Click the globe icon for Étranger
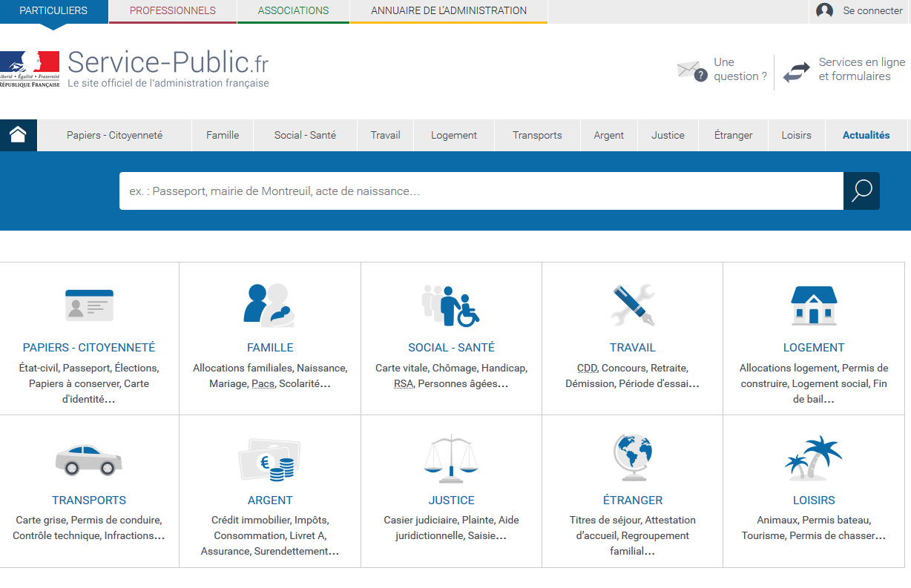Screen dimensions: 911x588 pos(632,458)
